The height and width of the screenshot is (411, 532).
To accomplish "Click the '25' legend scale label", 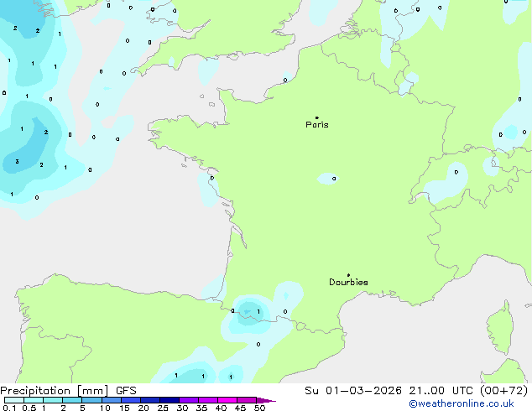I will [163, 408].
